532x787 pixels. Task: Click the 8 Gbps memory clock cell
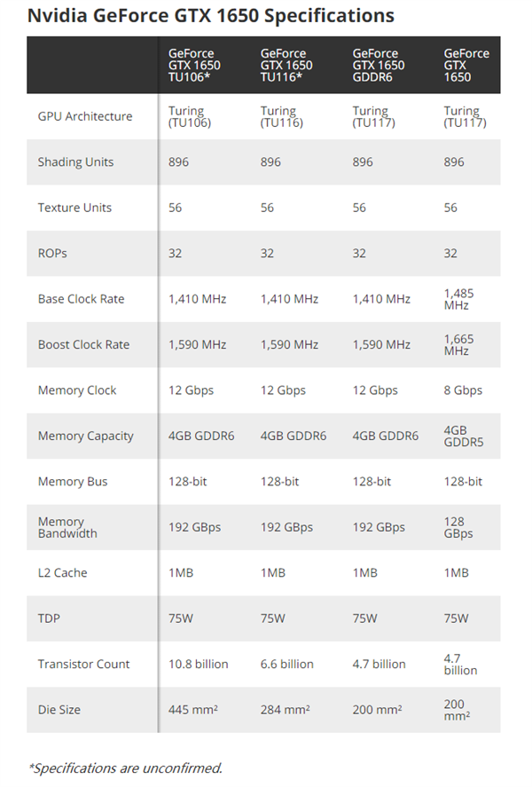click(x=463, y=390)
